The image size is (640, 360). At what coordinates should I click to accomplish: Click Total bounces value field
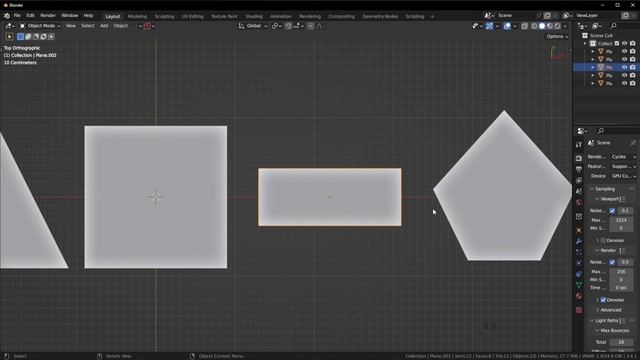[621, 342]
